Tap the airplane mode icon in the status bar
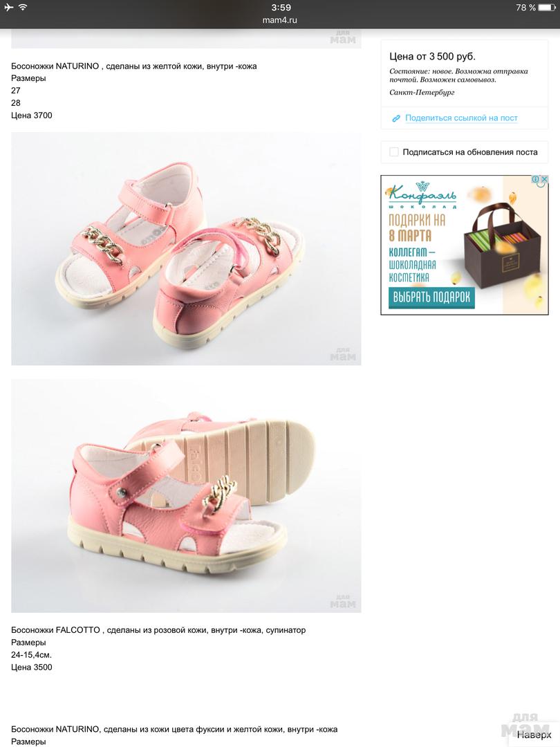Image resolution: width=560 pixels, height=747 pixels. point(9,7)
